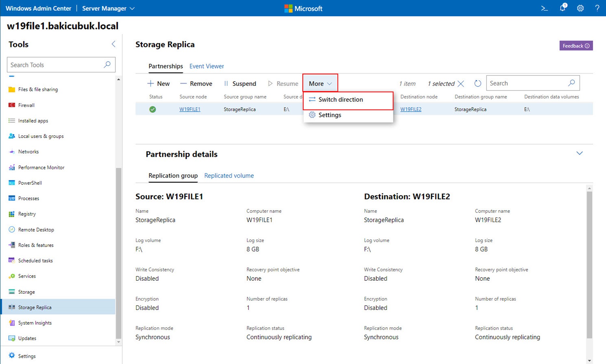Open the W19FILE2 destination node link
This screenshot has width=606, height=364.
click(x=411, y=109)
